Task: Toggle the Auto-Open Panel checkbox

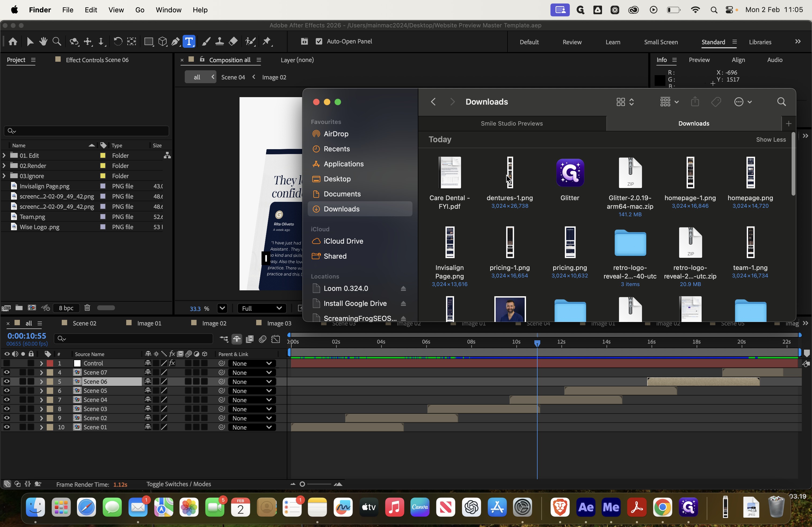Action: click(x=319, y=42)
